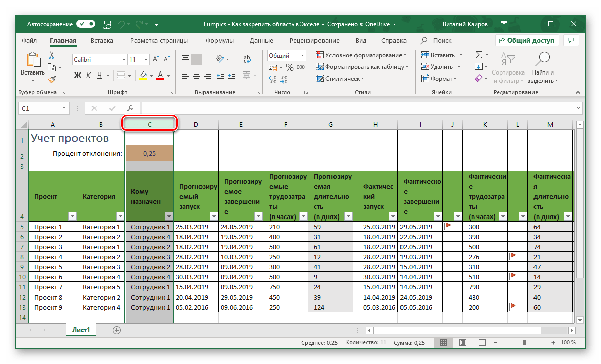Open the Файл menu tab

29,41
